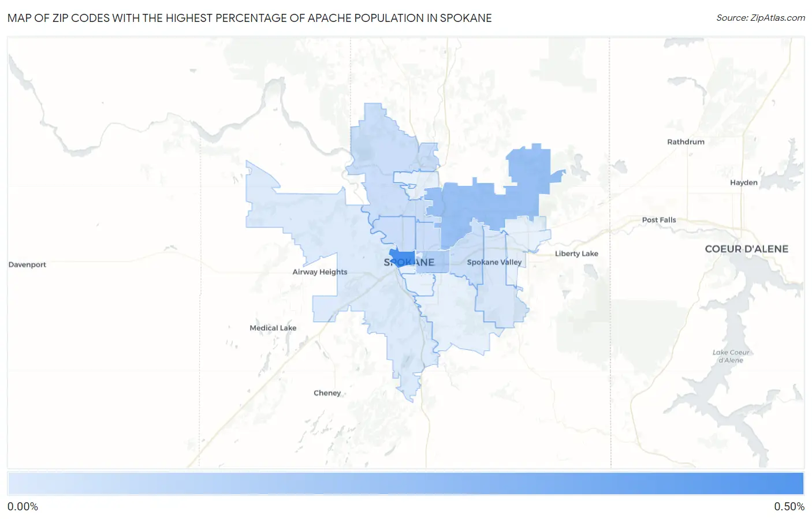Click the 0.50% legend maximum value

[789, 506]
